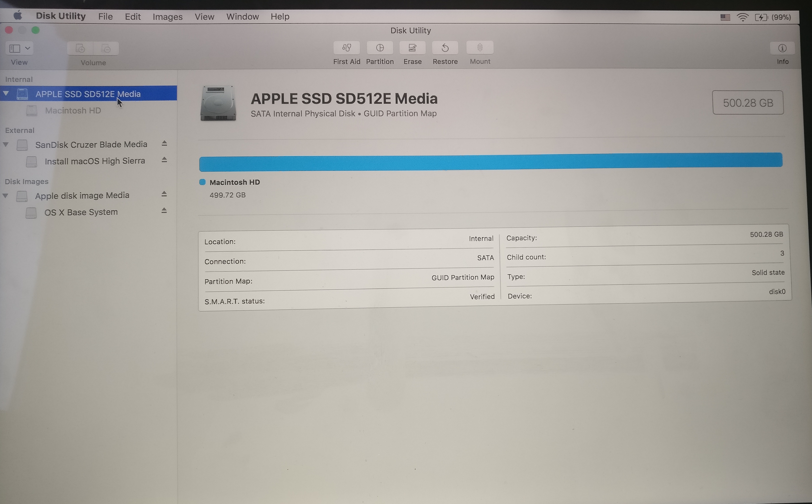This screenshot has height=504, width=812.
Task: Eject Install macOS High Sierra volume
Action: point(164,160)
